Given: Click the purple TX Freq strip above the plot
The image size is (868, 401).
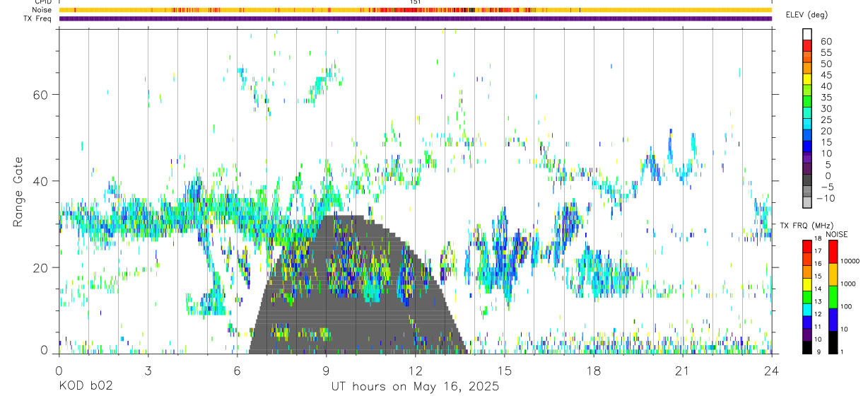Looking at the screenshot, I should coord(415,18).
